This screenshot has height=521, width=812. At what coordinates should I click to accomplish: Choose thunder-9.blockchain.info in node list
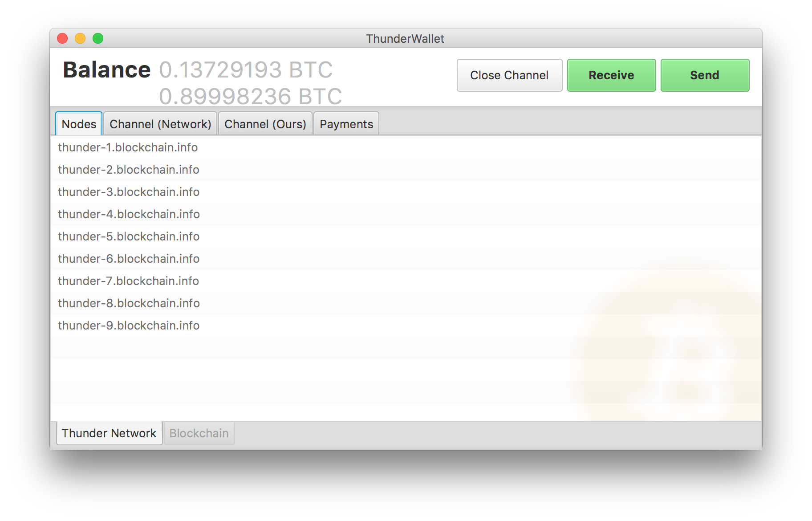point(406,326)
